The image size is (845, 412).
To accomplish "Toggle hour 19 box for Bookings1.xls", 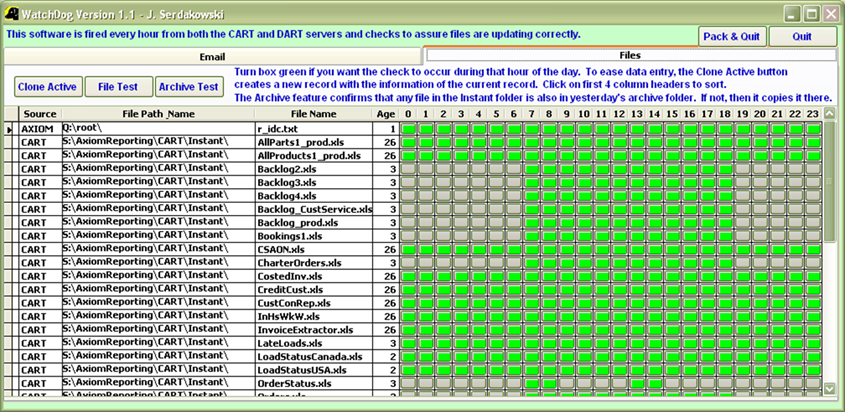I will point(744,236).
